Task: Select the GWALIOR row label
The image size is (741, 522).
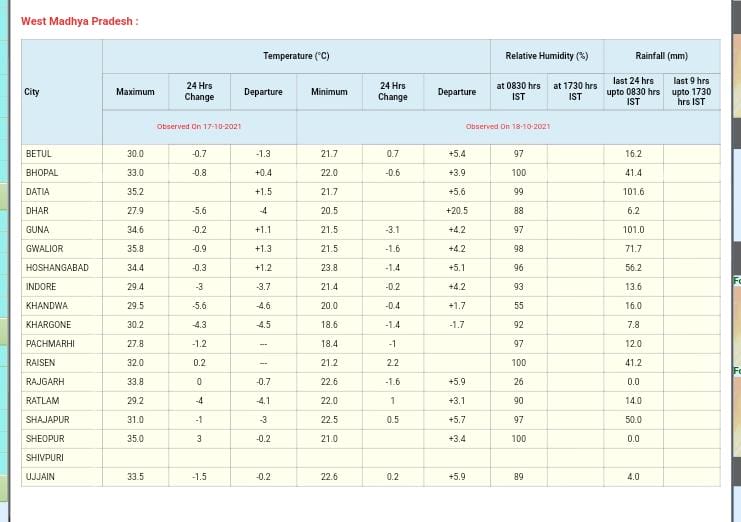Action: pos(44,249)
